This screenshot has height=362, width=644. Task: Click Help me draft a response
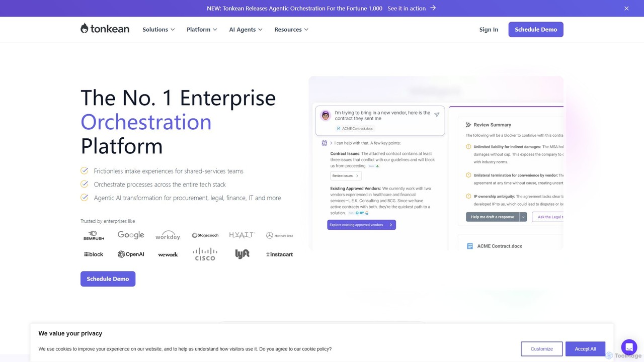493,217
